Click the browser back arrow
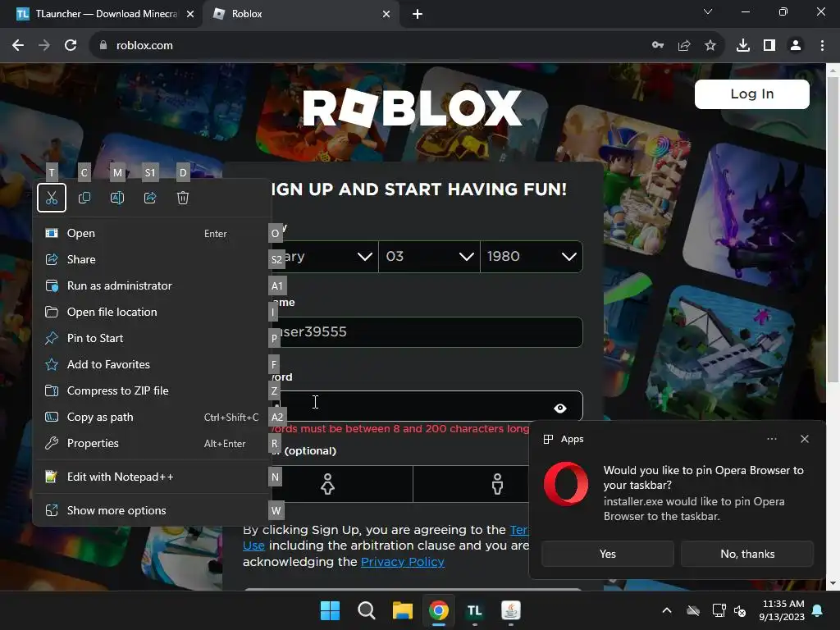This screenshot has height=630, width=840. [18, 46]
